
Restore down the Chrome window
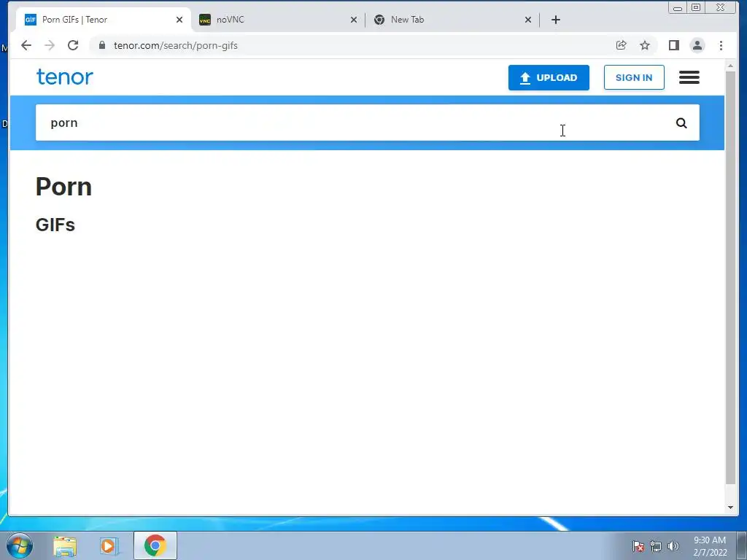696,7
